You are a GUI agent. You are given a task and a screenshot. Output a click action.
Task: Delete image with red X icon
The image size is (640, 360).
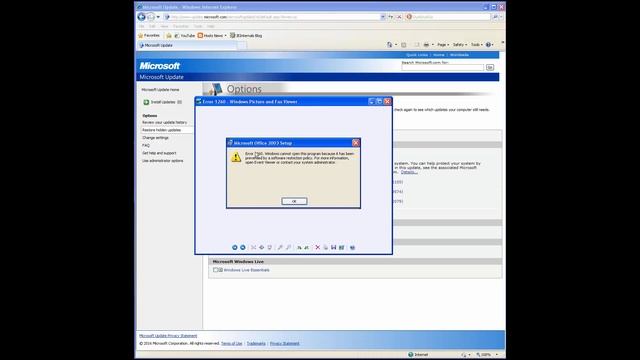coord(318,247)
